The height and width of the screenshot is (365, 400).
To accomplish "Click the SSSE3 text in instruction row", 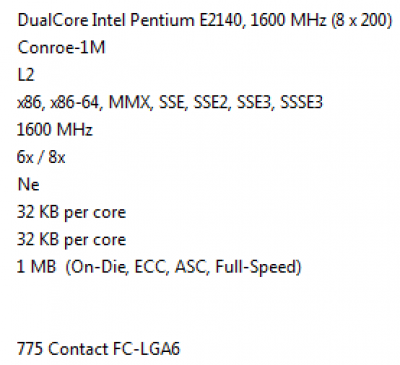I will click(x=301, y=102).
